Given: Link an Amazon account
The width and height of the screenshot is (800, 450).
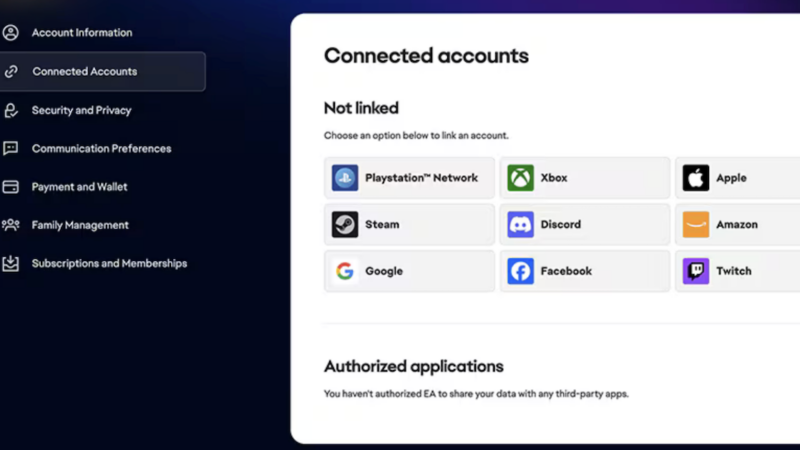Looking at the screenshot, I should click(x=738, y=224).
